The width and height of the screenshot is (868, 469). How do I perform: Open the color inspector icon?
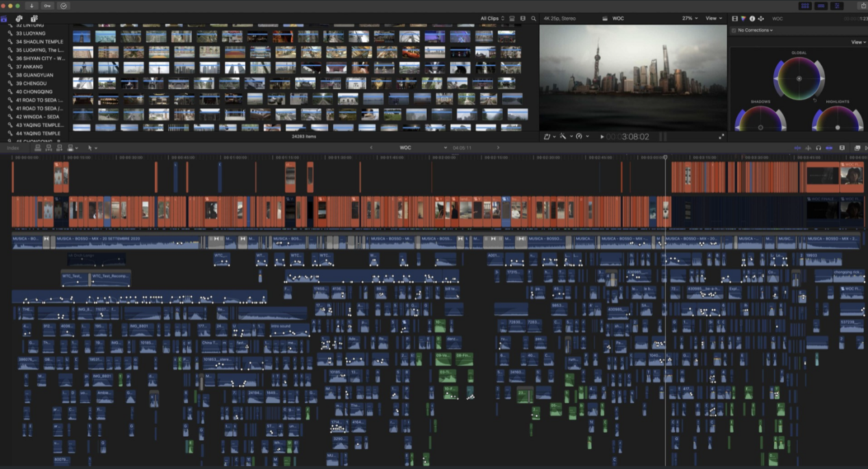click(743, 19)
